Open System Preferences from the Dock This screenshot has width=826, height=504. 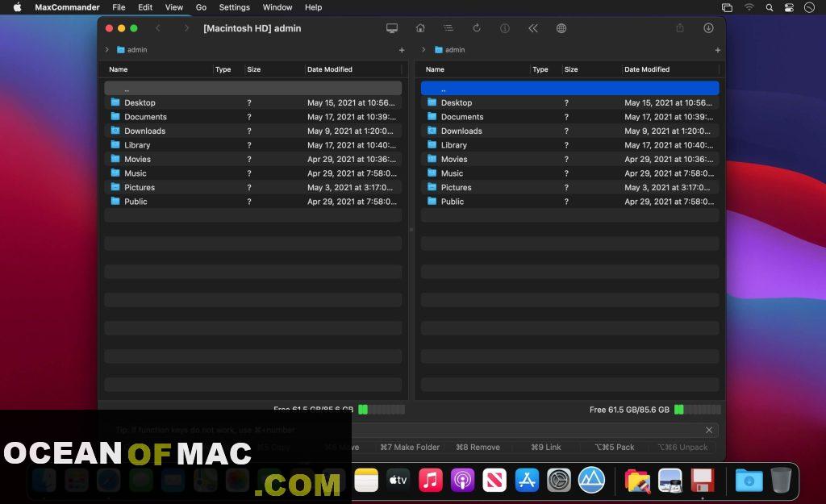(x=559, y=481)
